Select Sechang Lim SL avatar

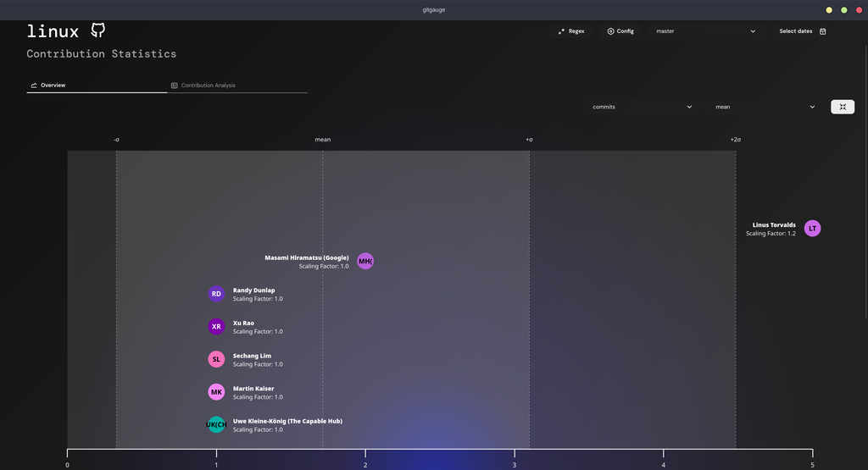point(216,359)
